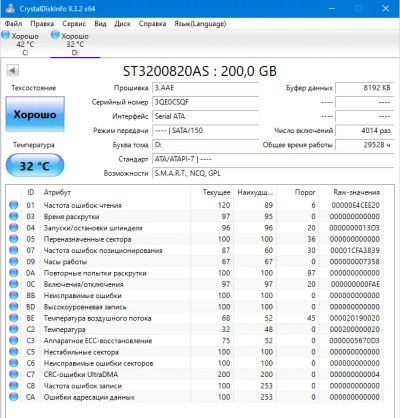400x418 pixels.
Task: Click the total working hours field 29528 ч
Action: (x=365, y=145)
